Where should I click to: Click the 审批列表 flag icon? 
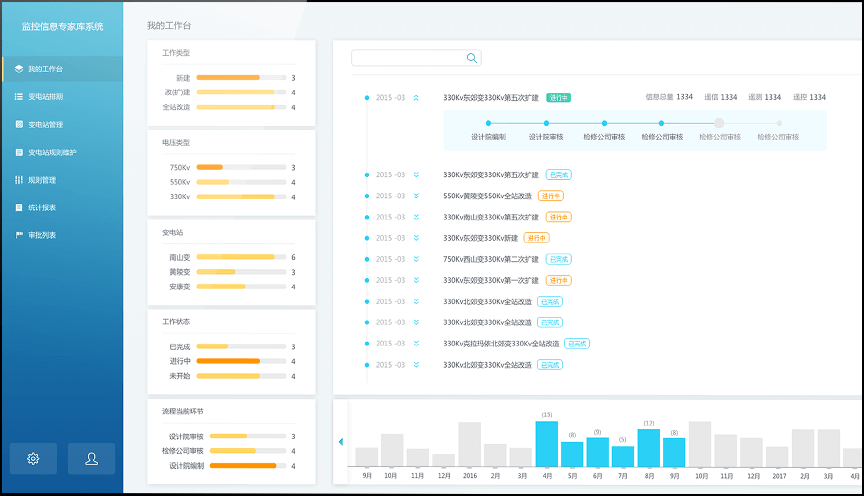[x=19, y=235]
